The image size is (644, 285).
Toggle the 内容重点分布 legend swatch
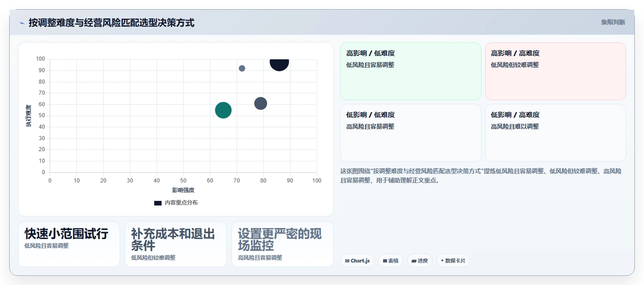point(158,203)
